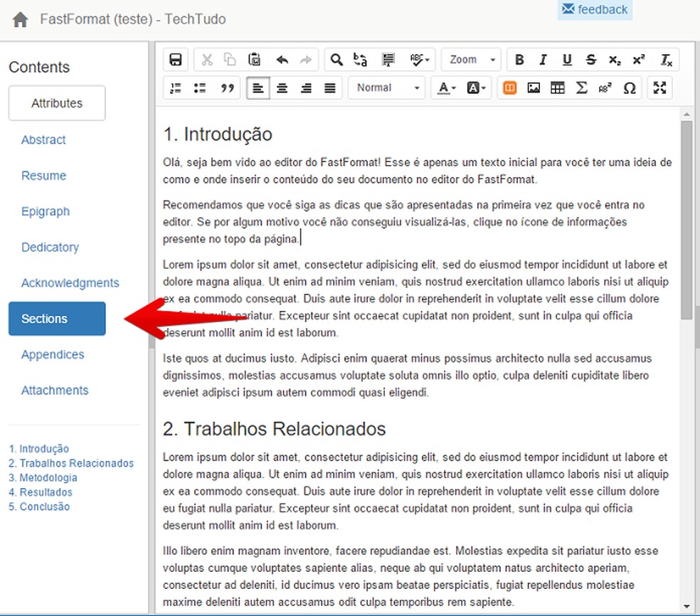Undo the last edit
This screenshot has height=616, width=700.
(282, 60)
